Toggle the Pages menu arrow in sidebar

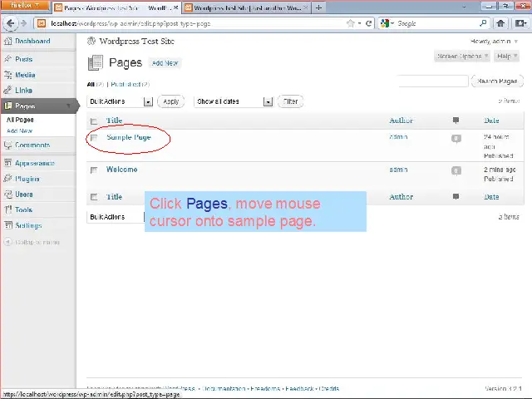click(68, 106)
